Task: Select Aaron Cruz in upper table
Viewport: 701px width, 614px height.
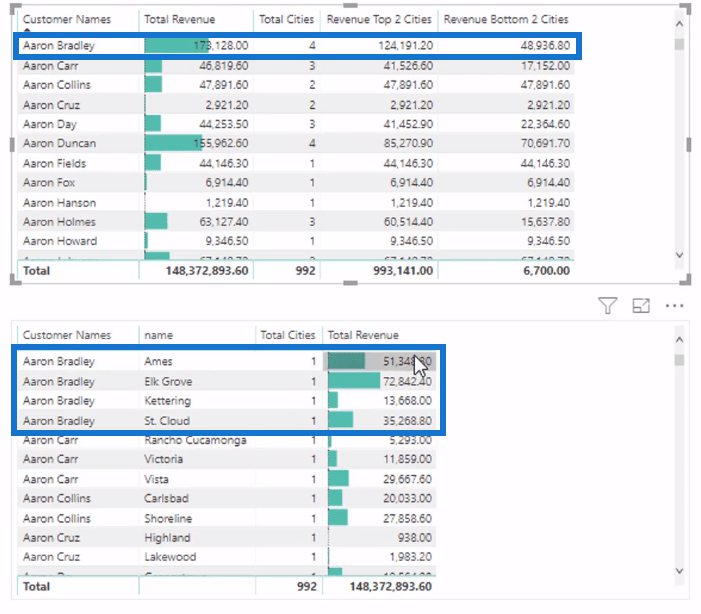Action: (51, 105)
